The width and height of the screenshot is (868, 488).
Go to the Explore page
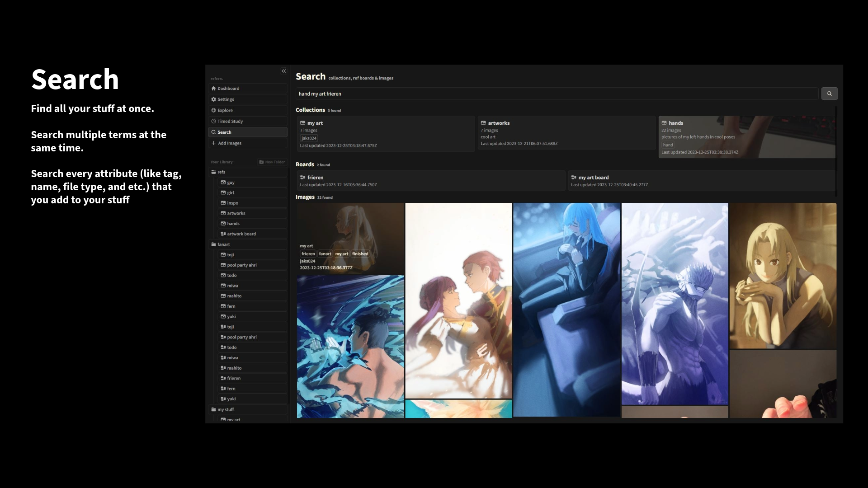pyautogui.click(x=248, y=110)
